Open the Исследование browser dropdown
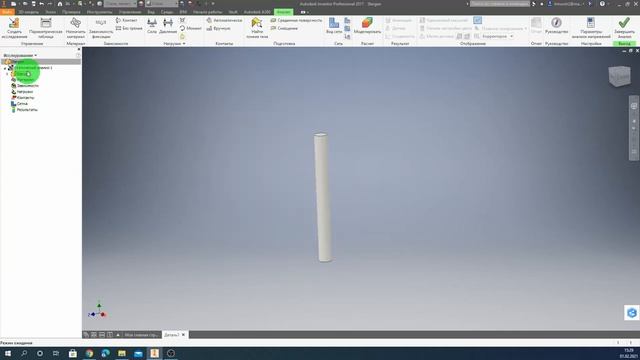The image size is (640, 360). (20, 55)
